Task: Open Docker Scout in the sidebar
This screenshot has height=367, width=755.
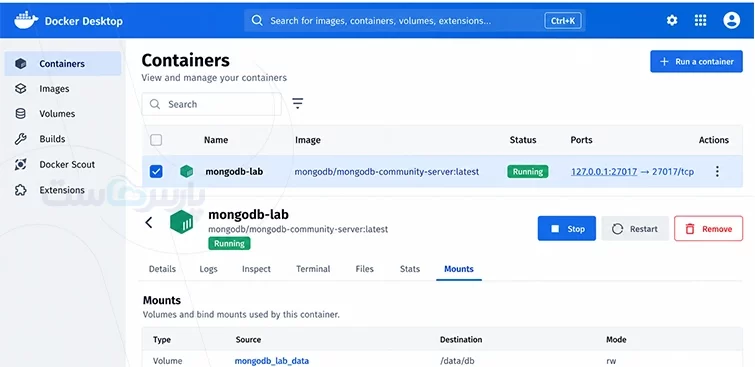Action: click(x=67, y=164)
